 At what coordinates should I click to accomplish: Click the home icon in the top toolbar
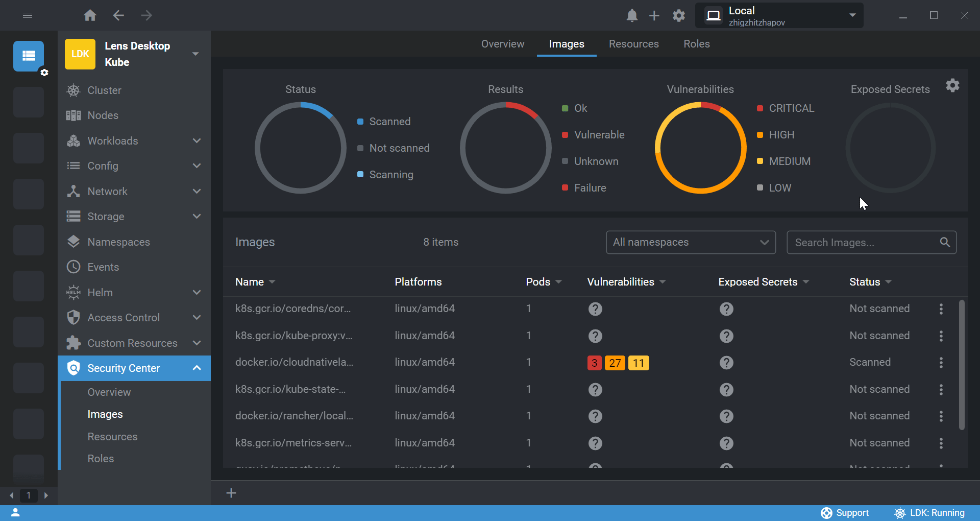pyautogui.click(x=90, y=15)
